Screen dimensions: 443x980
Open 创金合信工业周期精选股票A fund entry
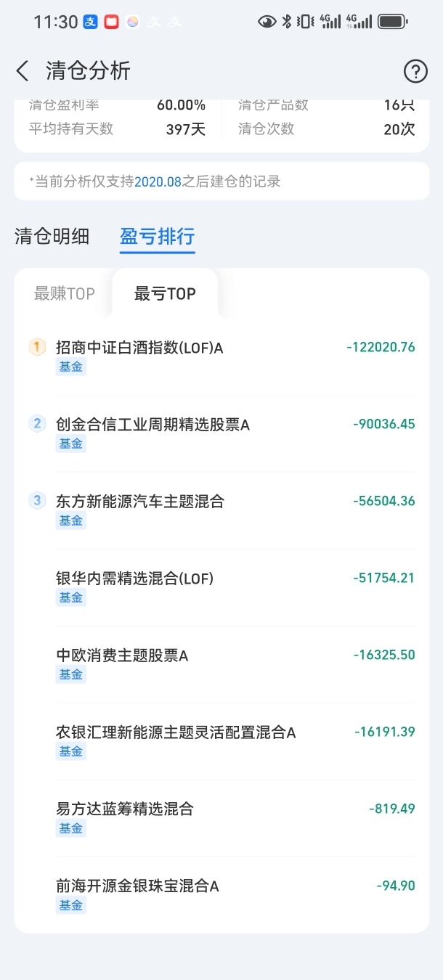[221, 433]
